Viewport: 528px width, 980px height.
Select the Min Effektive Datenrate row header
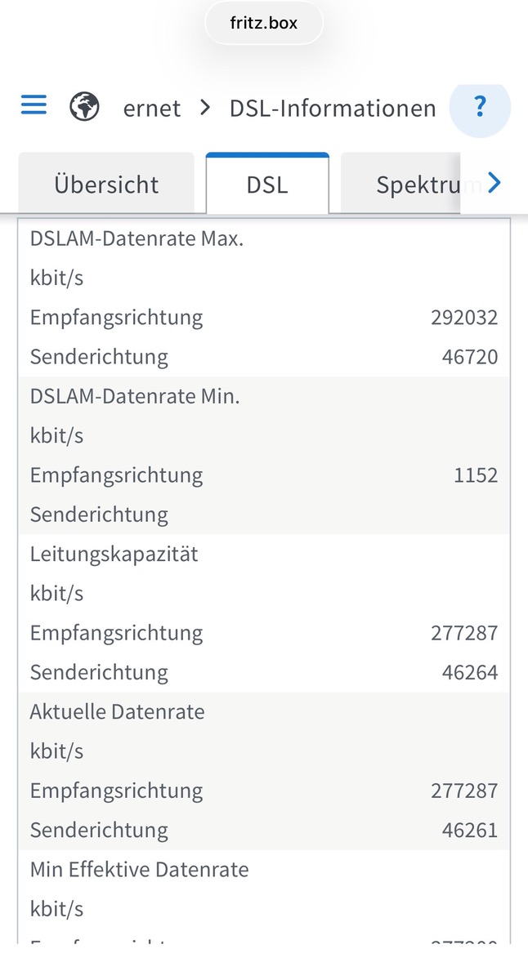pyautogui.click(x=139, y=870)
